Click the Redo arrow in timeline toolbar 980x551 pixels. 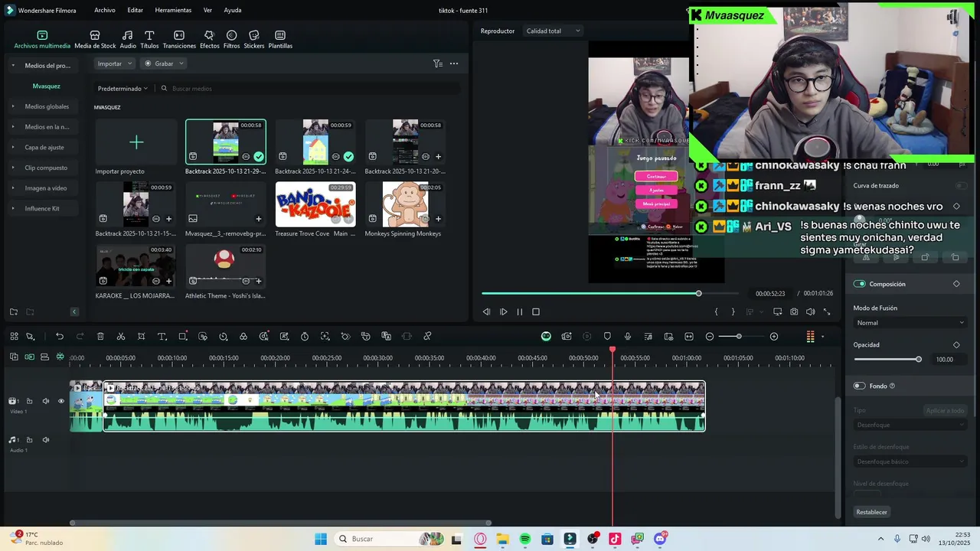[80, 337]
